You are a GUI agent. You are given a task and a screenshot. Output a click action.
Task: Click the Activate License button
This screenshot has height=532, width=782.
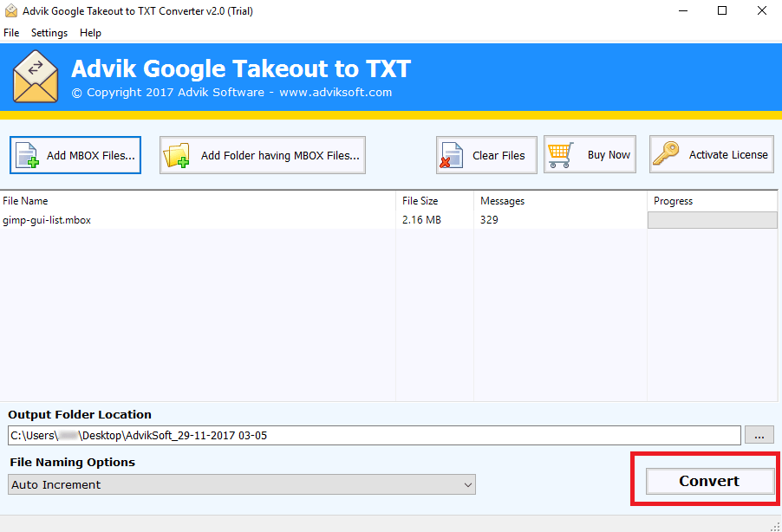coord(711,154)
